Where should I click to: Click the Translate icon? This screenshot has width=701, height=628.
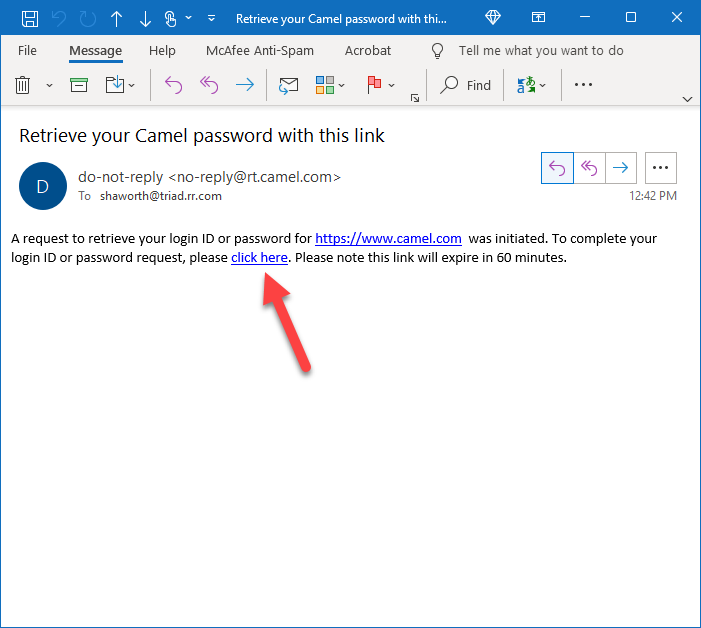(x=526, y=85)
